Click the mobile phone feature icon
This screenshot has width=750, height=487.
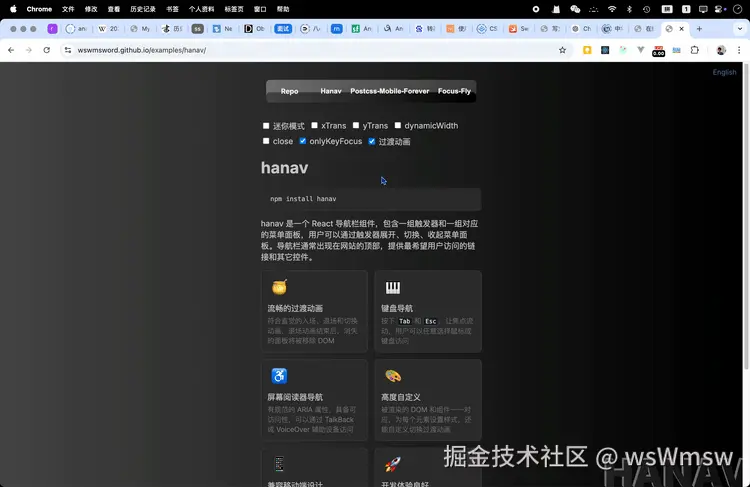[279, 464]
